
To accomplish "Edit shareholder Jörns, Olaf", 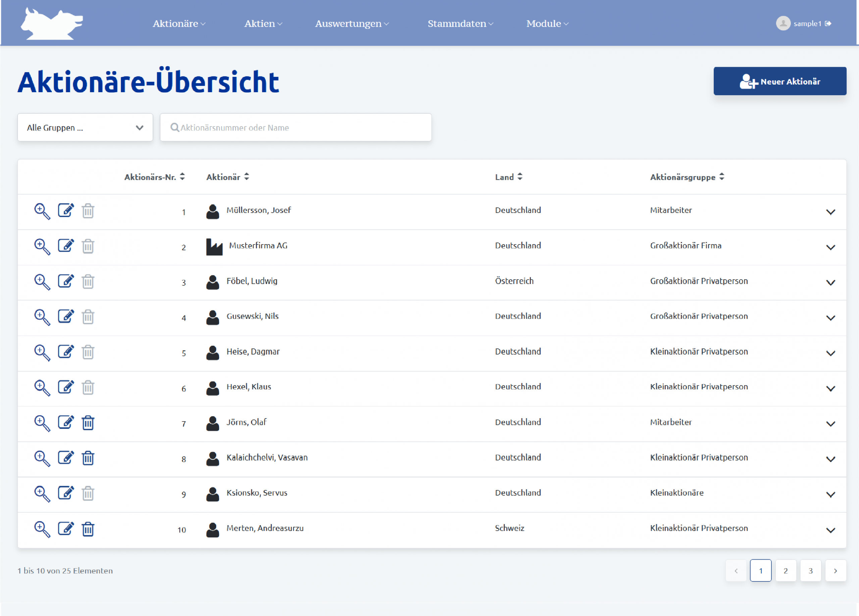I will [66, 422].
